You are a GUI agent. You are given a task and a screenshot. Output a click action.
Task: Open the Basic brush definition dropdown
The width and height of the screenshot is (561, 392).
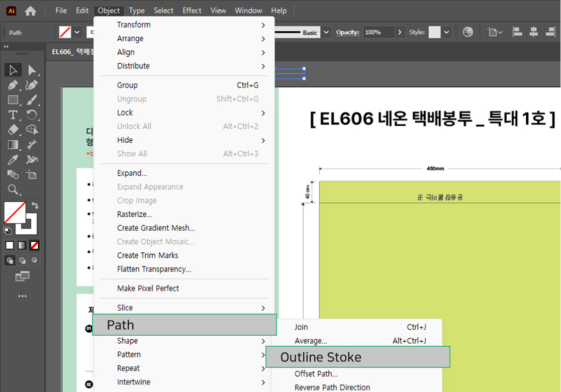coord(326,32)
